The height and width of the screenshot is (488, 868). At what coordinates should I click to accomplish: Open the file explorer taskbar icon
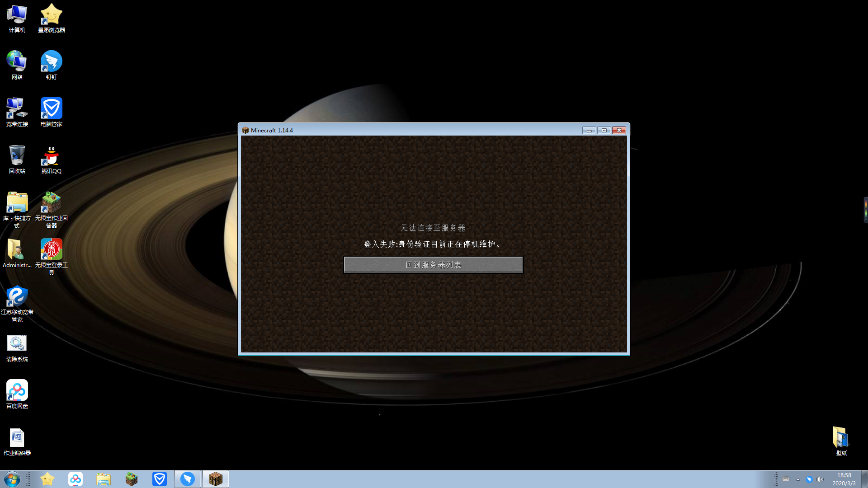[104, 479]
